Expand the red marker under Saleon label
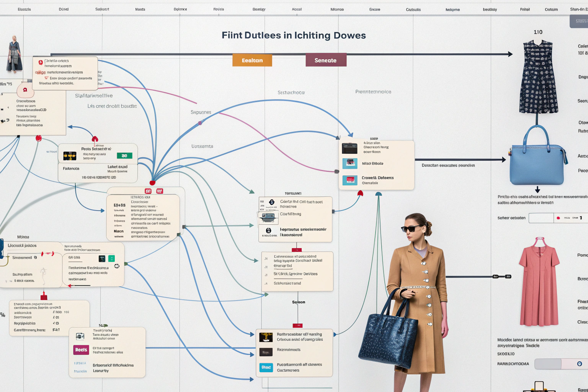588x392 pixels. coord(297,325)
